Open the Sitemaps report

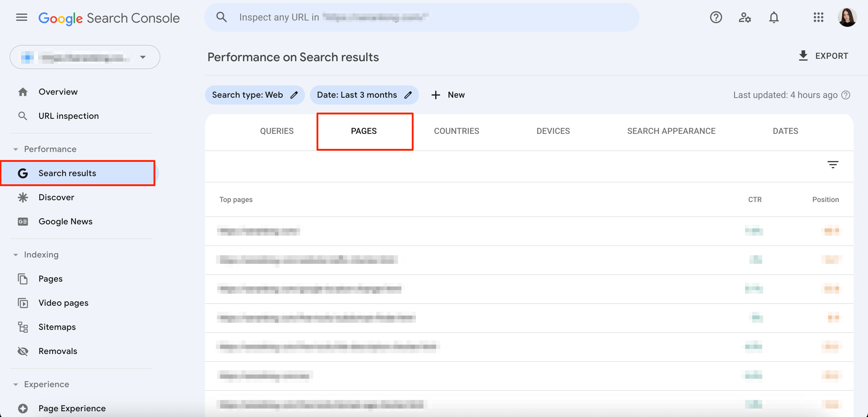pos(57,327)
